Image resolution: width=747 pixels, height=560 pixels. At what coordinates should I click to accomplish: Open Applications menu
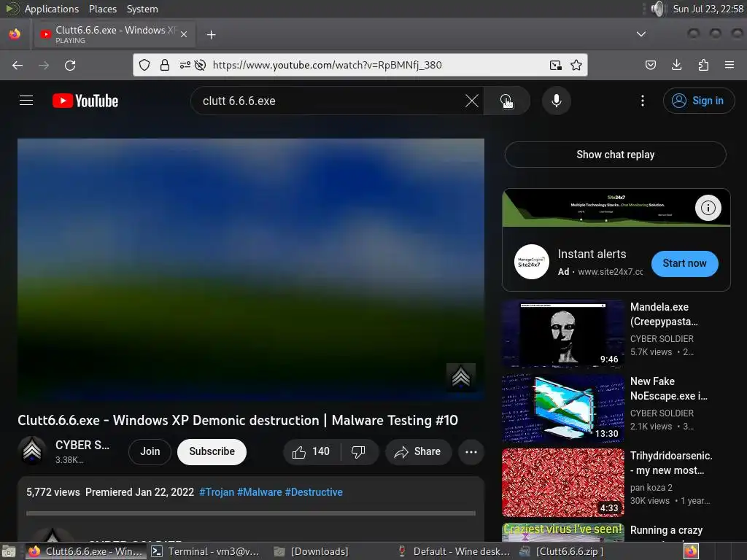click(x=52, y=9)
